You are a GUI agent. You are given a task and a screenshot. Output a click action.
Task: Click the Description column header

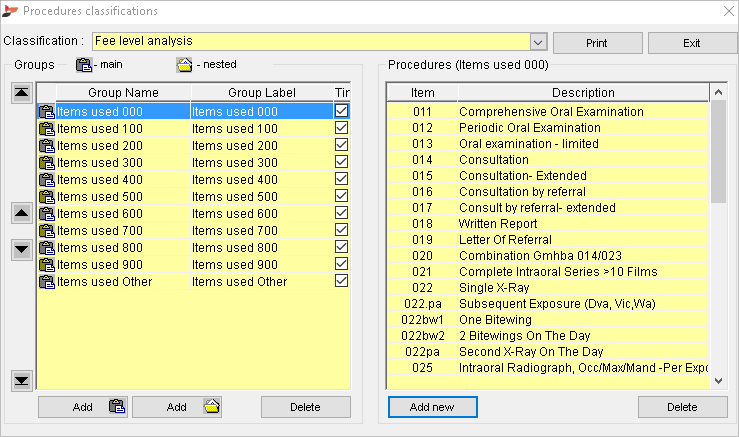(x=583, y=92)
